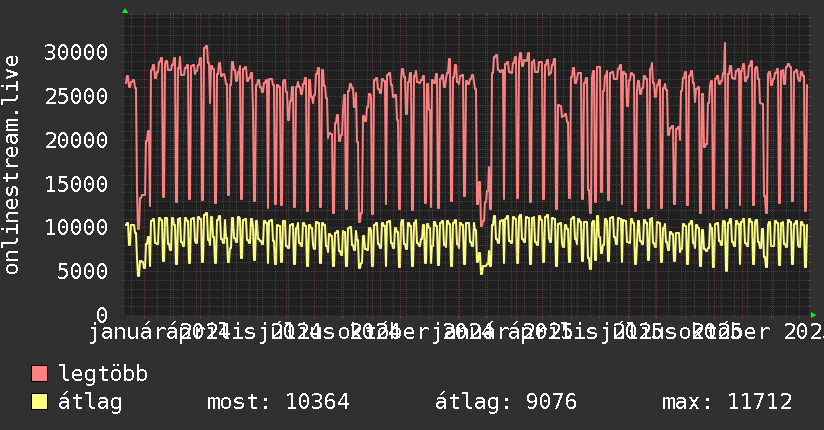Click the 0 y-axis origin label
This screenshot has height=430, width=824.
(x=102, y=315)
